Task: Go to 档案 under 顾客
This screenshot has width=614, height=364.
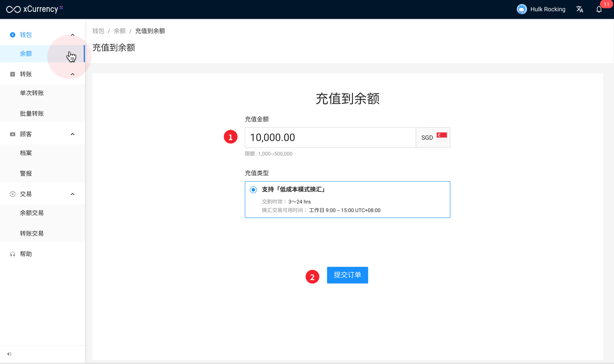Action: coord(42,153)
